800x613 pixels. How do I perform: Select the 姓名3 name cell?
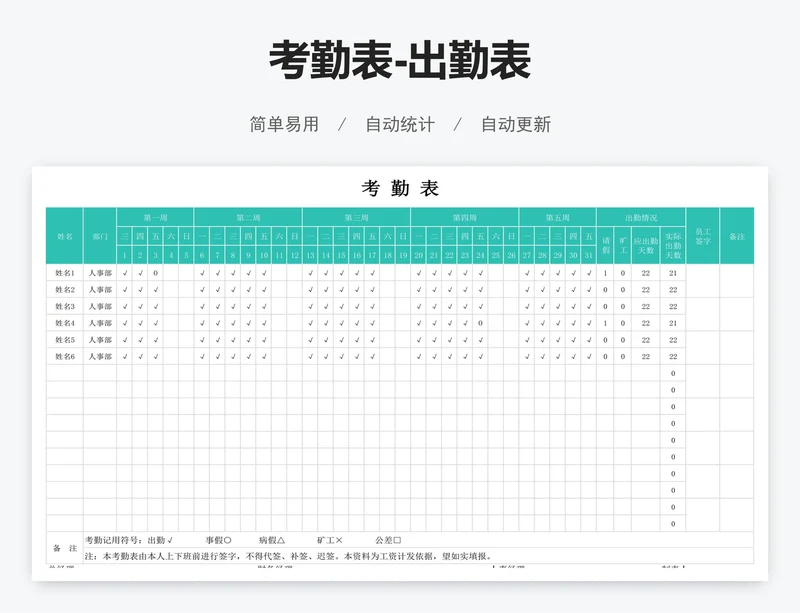pyautogui.click(x=65, y=307)
